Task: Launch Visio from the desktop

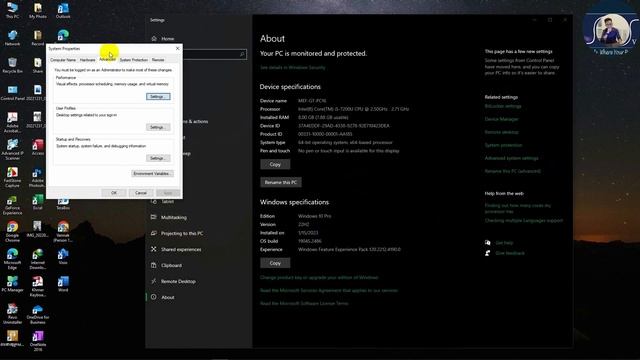Action: [63, 256]
